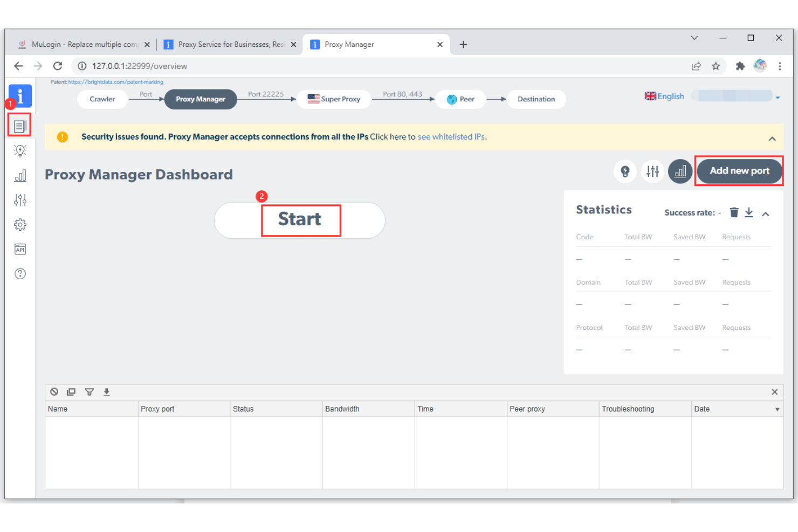Collapse the Statistics panel chevron
Screen dimensions: 798x532
[x=765, y=214]
